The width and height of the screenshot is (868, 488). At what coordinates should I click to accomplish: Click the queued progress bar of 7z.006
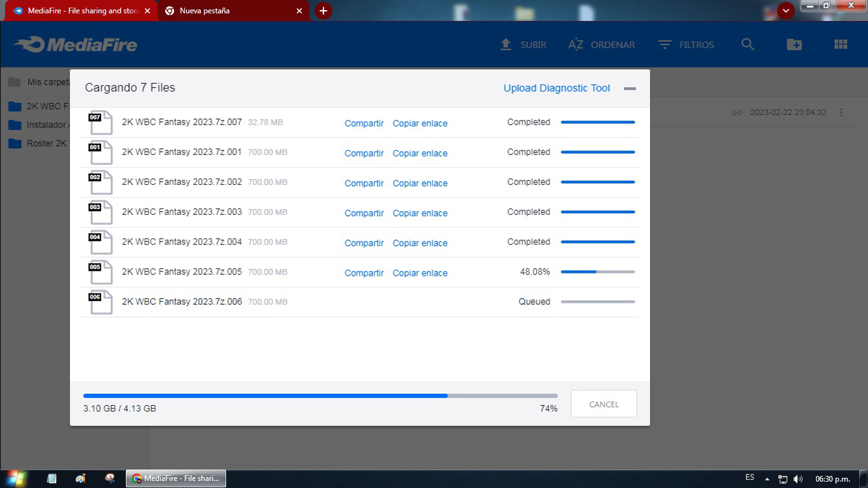click(x=598, y=302)
